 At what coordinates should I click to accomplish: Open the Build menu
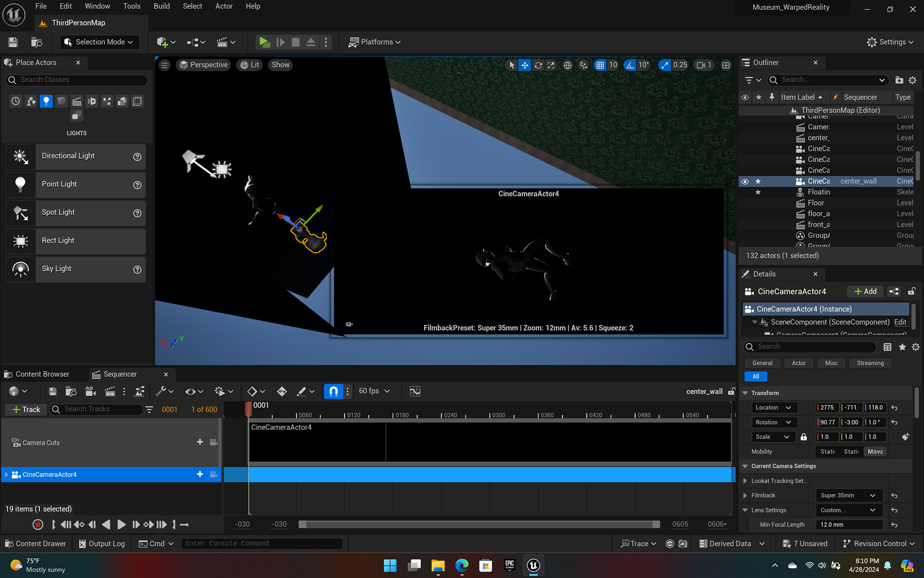click(161, 6)
